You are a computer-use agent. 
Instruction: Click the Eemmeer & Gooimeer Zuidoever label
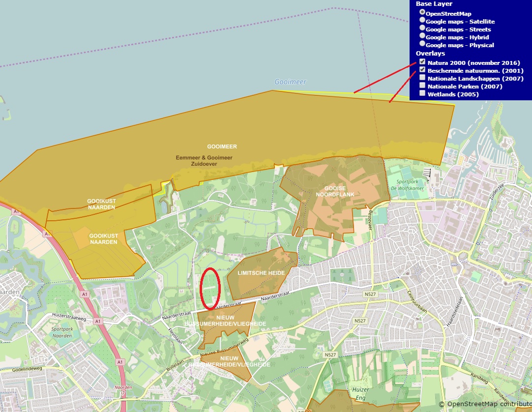coord(204,161)
